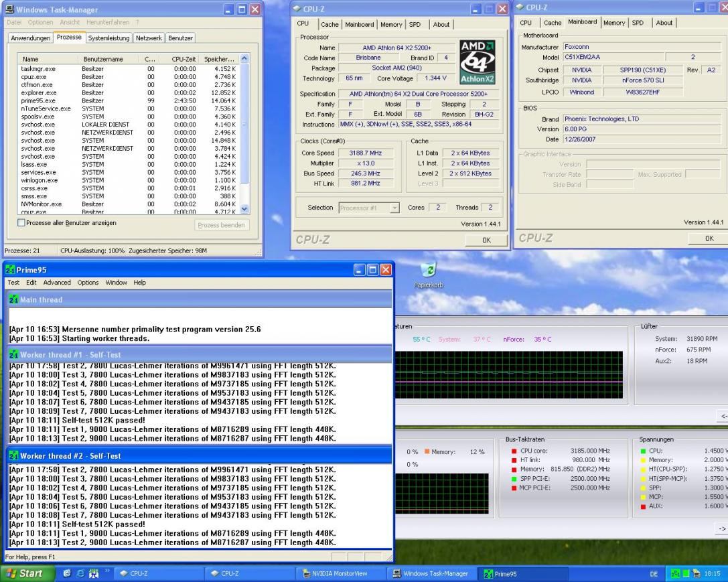Click the Windows Task-Manager title bar icon
728x582 pixels.
point(9,9)
